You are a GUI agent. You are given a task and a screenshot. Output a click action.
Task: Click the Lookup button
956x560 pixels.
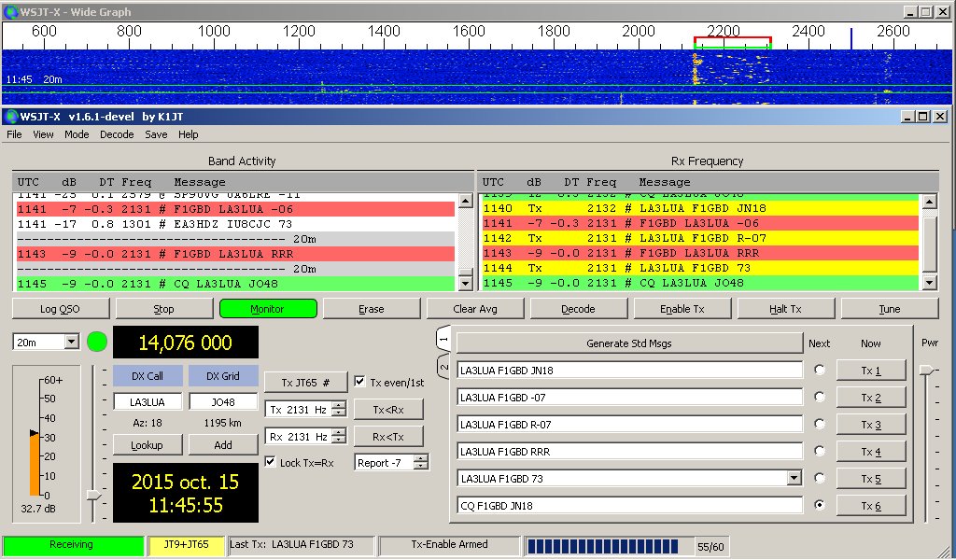[x=147, y=445]
